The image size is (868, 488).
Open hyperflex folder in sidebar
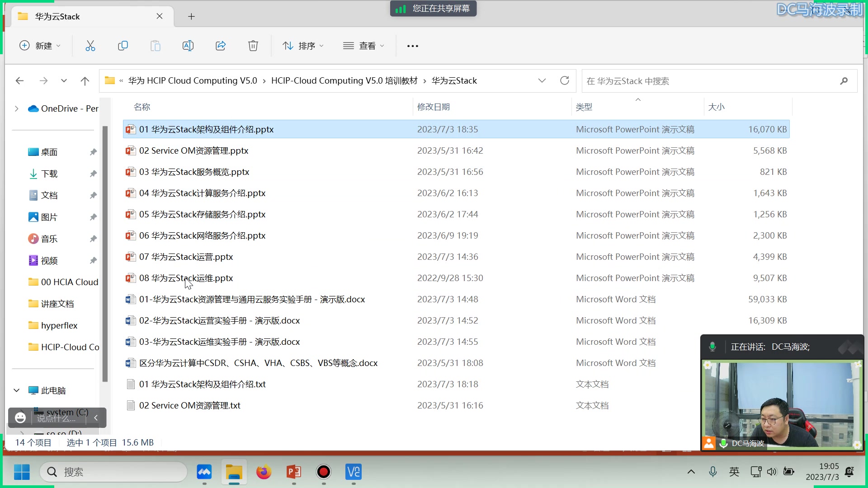59,325
